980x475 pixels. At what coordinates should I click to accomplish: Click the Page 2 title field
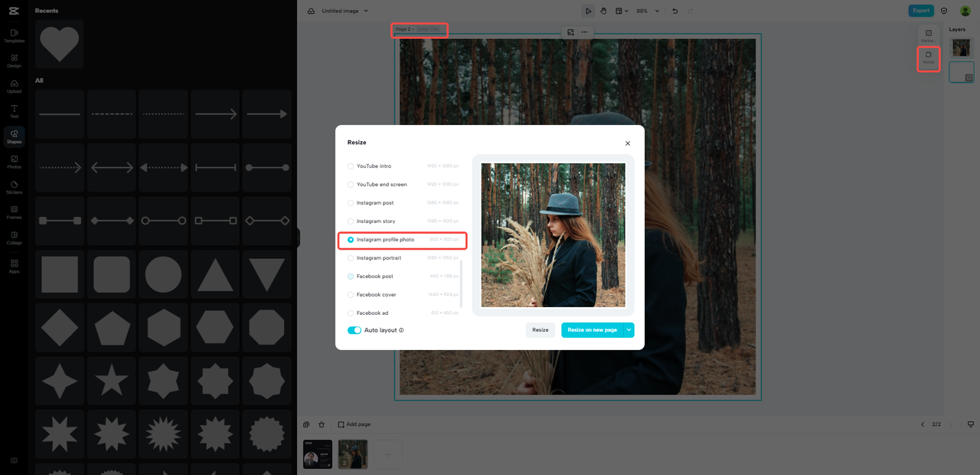428,29
